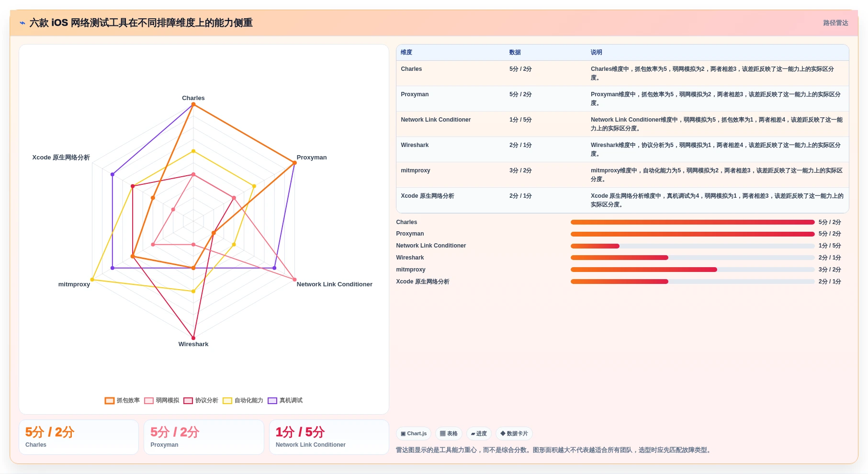
Task: Click the footnote text about 雷达图
Action: (x=554, y=450)
